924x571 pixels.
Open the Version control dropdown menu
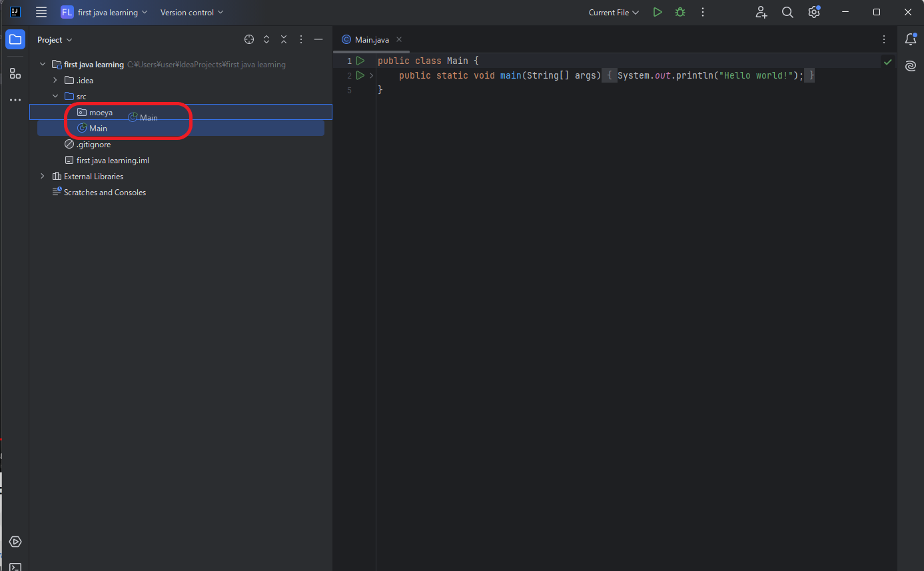[x=192, y=12]
